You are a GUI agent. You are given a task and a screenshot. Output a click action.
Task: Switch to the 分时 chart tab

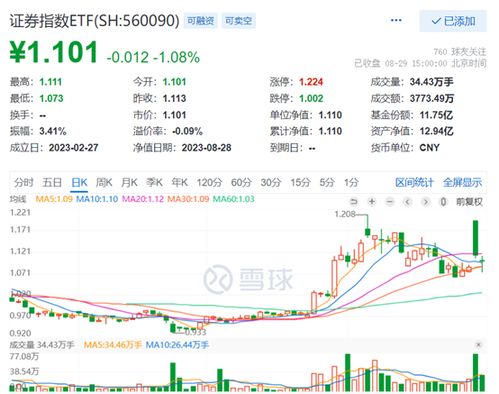click(x=24, y=183)
